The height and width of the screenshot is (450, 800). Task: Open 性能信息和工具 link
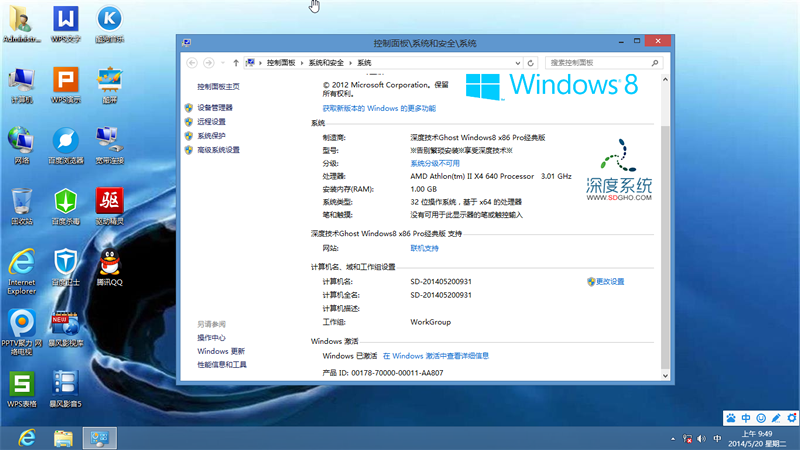222,364
